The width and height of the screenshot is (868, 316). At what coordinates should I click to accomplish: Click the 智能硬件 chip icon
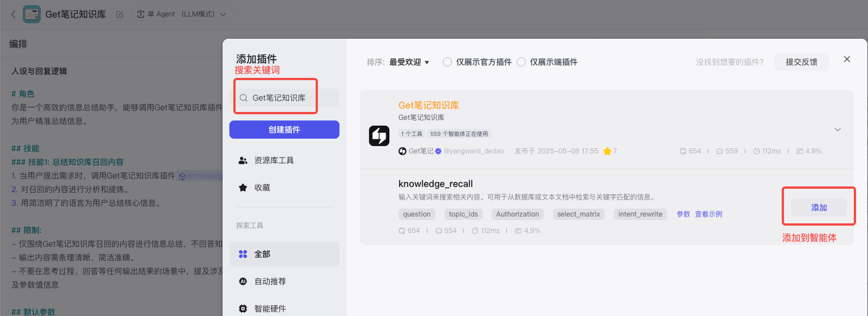pyautogui.click(x=243, y=309)
